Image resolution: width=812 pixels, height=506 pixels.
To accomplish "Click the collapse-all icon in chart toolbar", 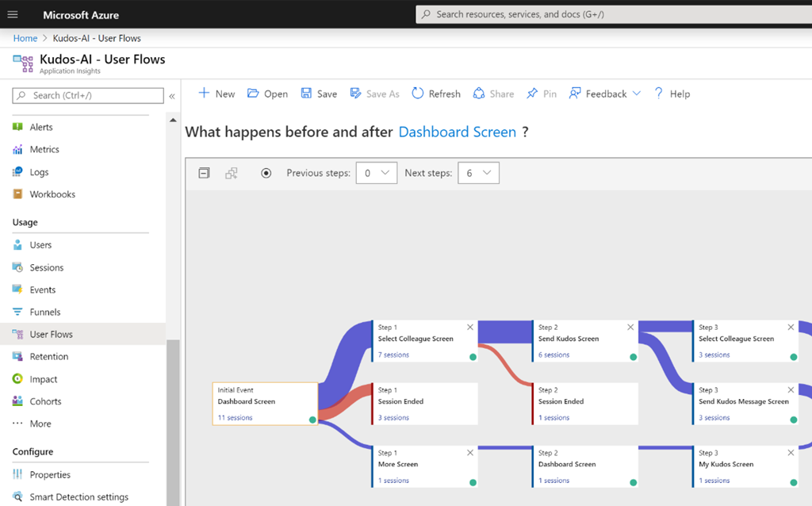I will 204,173.
